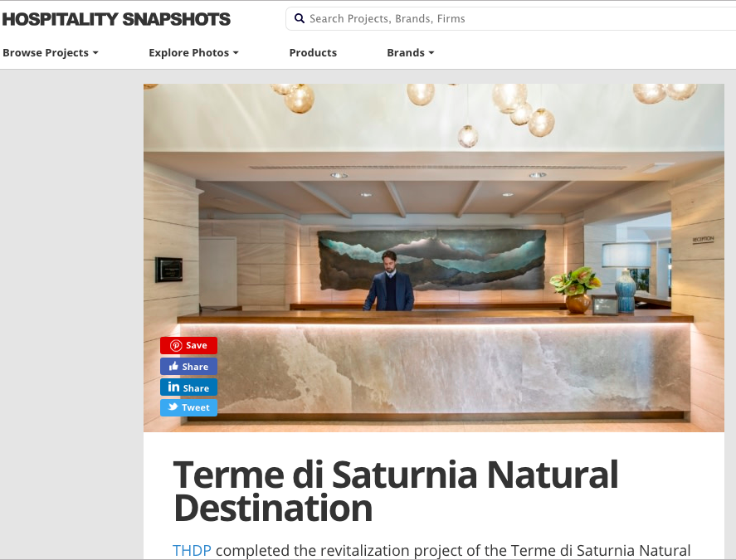Viewport: 736px width, 560px height.
Task: Tweet this project page
Action: (188, 407)
